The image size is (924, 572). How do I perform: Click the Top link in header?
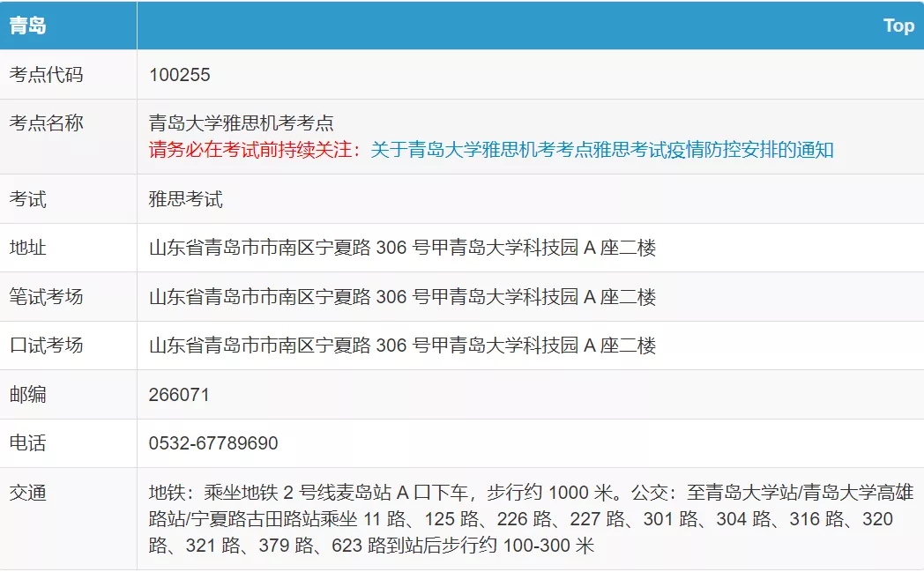tap(898, 26)
